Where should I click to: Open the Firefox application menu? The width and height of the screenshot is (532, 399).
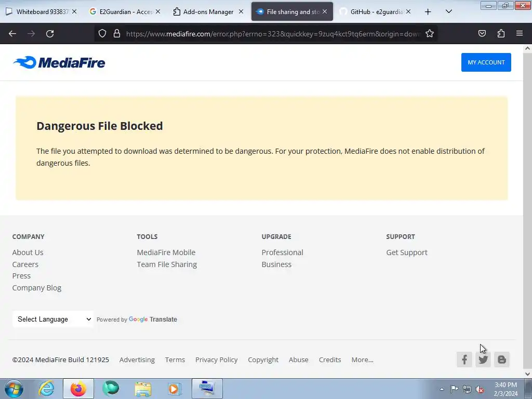520,33
